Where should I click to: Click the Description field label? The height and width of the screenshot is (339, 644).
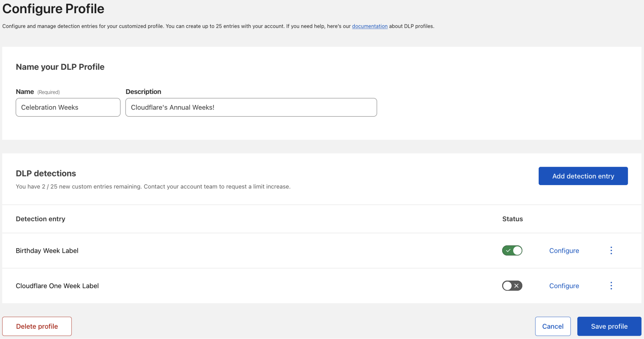(x=143, y=92)
